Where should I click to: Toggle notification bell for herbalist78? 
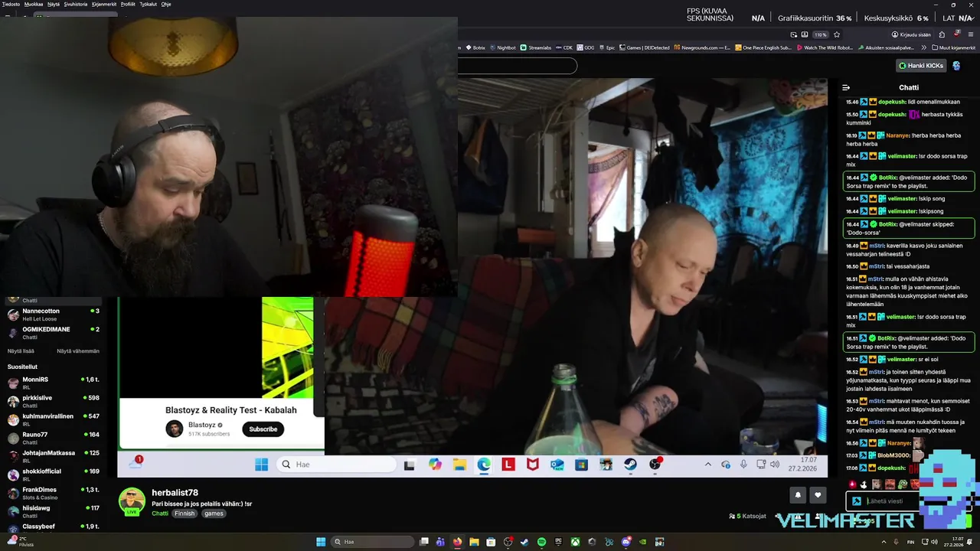click(x=798, y=495)
